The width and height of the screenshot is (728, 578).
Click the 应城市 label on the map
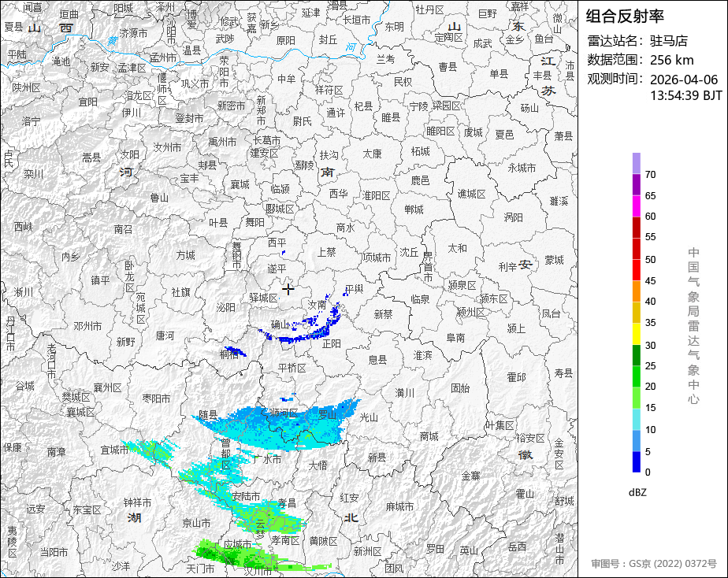point(237,543)
